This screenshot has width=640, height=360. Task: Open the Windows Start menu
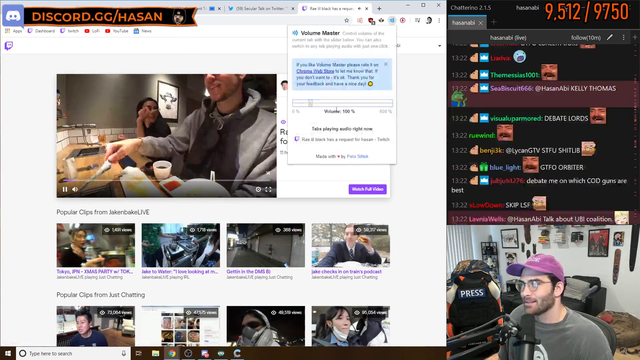pyautogui.click(x=8, y=353)
